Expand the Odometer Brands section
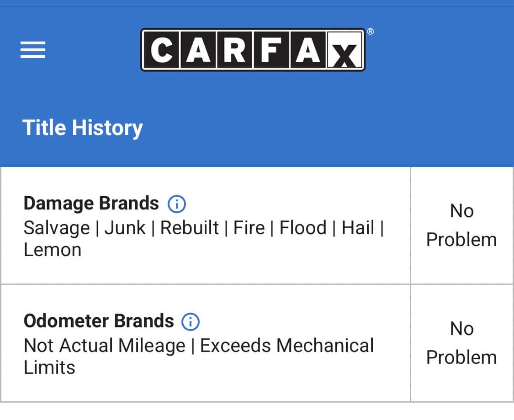Viewport: 514px width, 420px height. [98, 321]
